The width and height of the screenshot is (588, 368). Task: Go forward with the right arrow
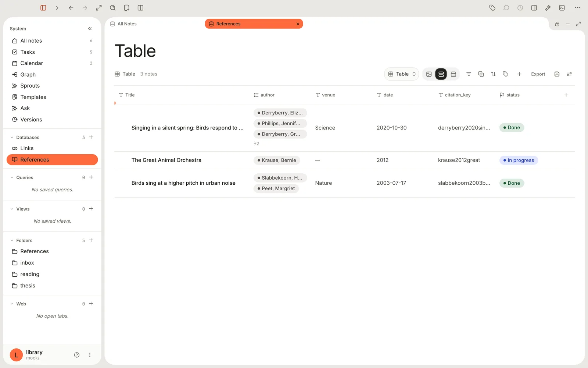(85, 8)
